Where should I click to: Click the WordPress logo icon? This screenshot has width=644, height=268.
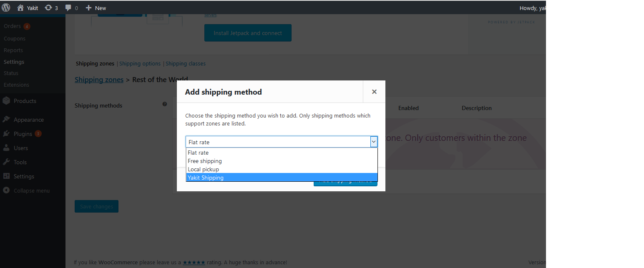[x=6, y=8]
